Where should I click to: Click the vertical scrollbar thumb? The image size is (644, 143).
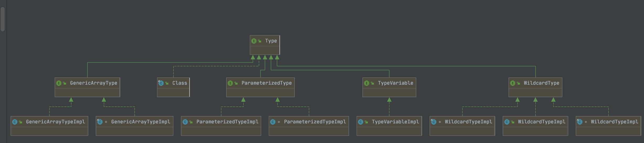coord(3,19)
